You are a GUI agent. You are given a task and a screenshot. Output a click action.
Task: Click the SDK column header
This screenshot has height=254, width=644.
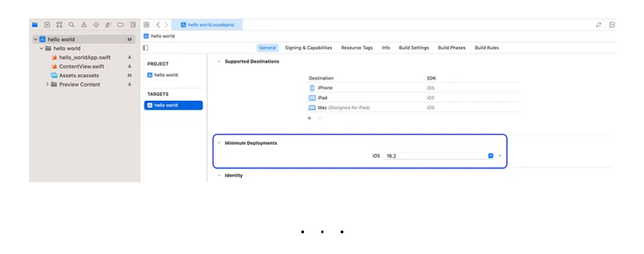431,78
